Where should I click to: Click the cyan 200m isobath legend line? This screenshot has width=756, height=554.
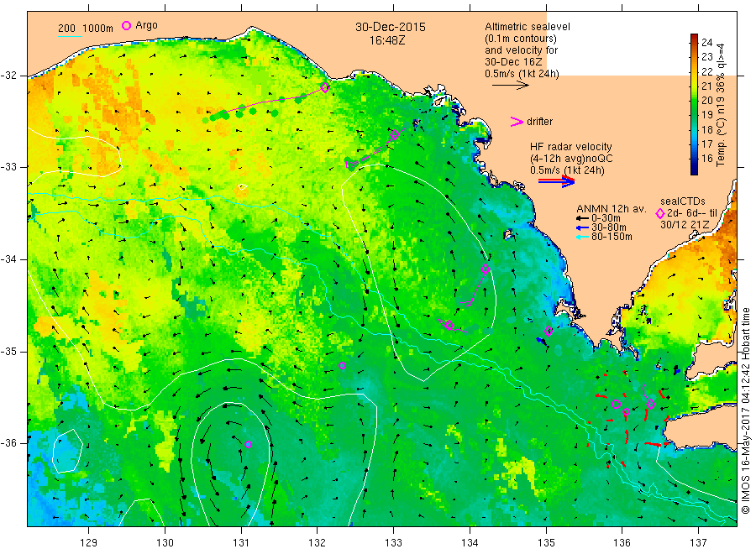pyautogui.click(x=70, y=36)
